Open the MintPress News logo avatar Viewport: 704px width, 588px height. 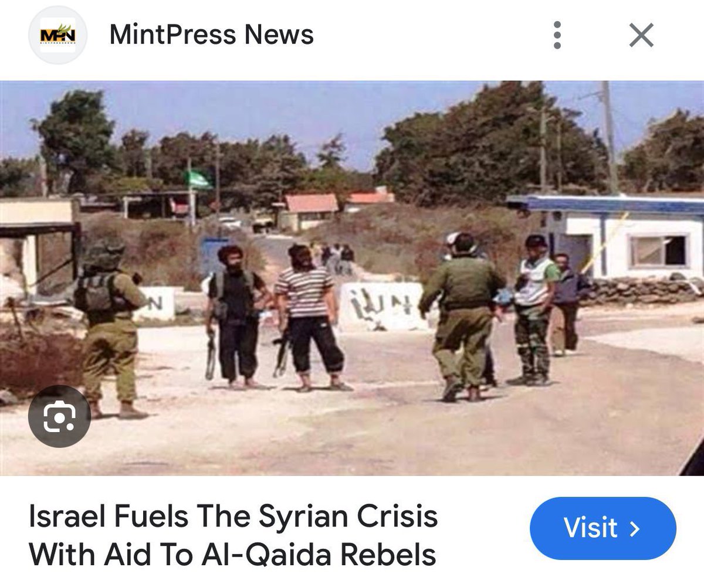[57, 35]
